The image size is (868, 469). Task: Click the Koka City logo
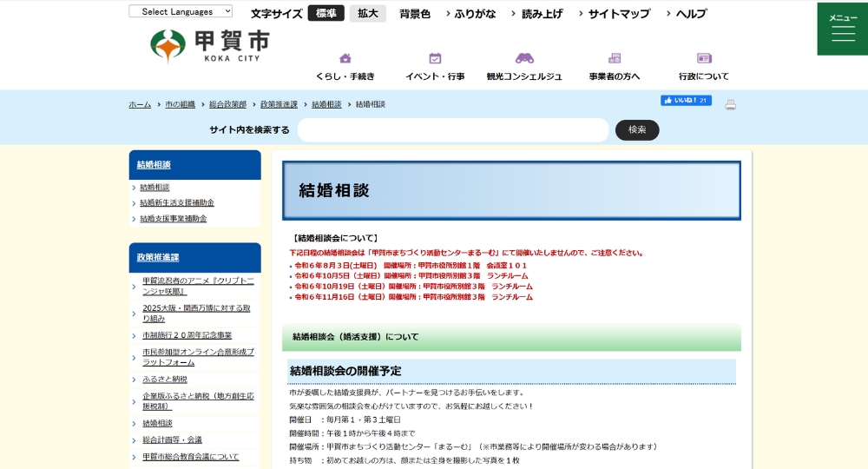(210, 46)
